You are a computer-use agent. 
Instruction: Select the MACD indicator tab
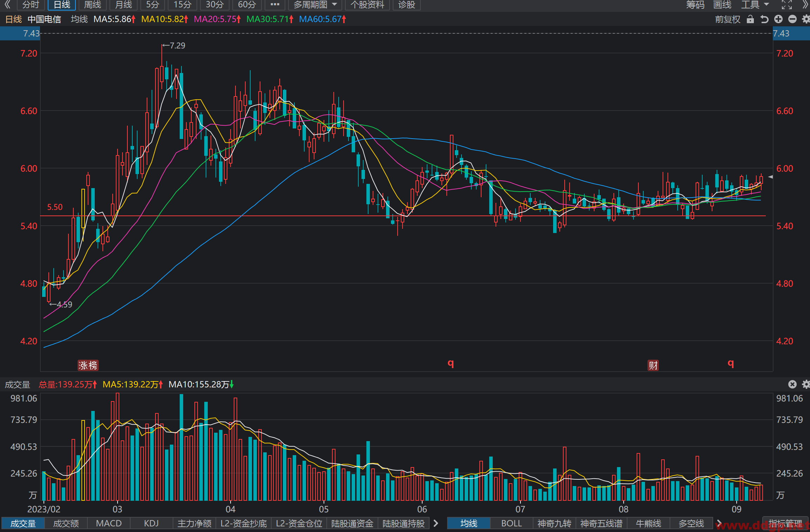coord(109,523)
